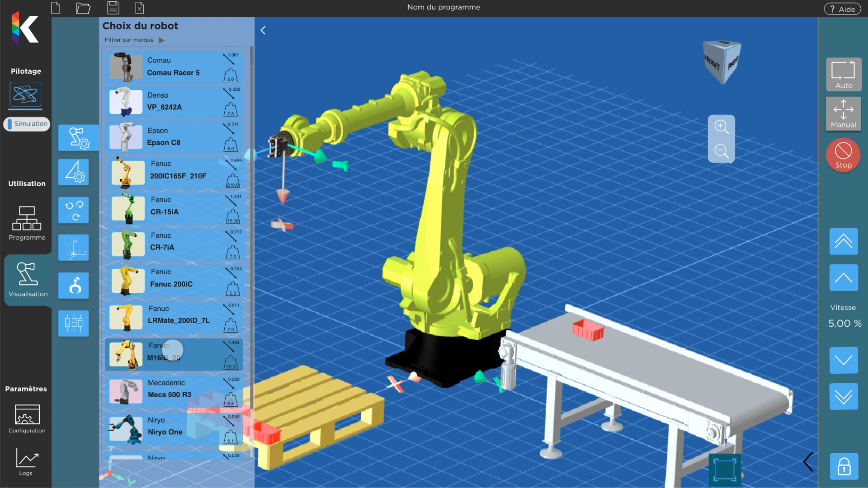Click the Fanuc CR-15iA payload weight icon
Screen dimensions: 868x488
[x=232, y=217]
